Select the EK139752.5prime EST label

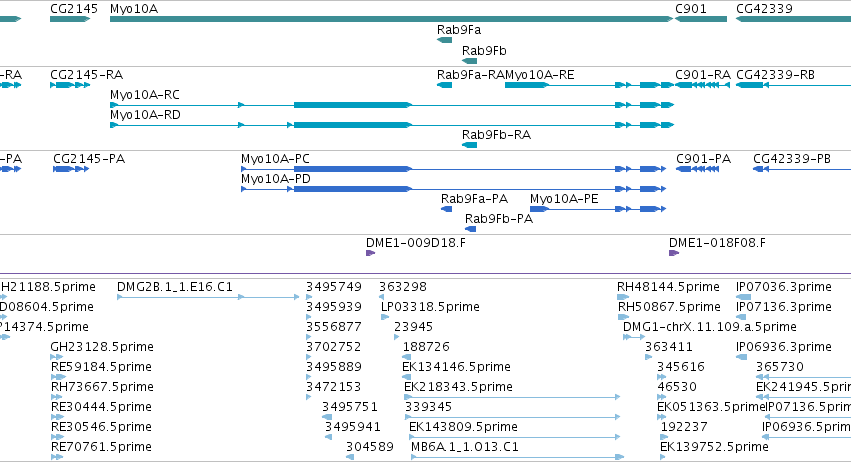pyautogui.click(x=714, y=447)
